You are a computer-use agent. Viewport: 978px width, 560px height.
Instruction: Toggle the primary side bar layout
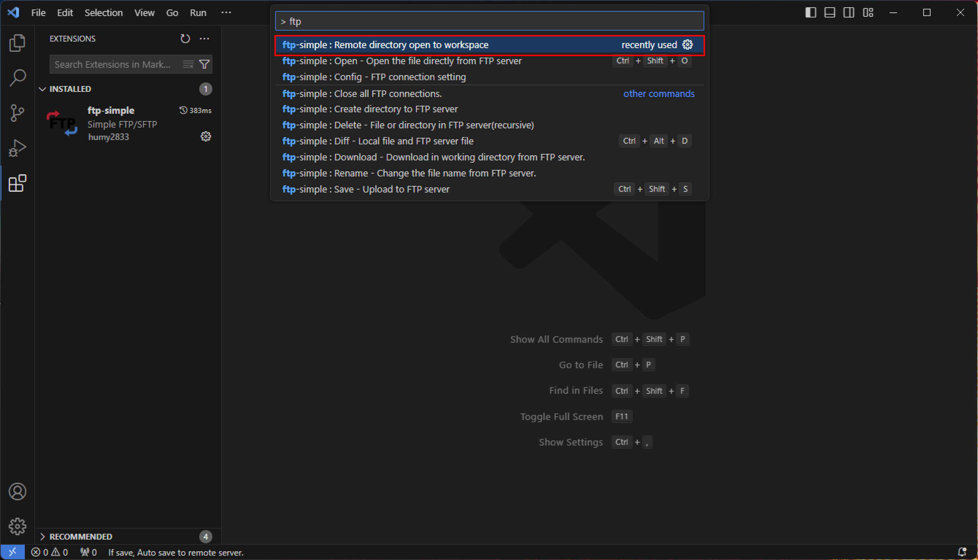(x=810, y=13)
